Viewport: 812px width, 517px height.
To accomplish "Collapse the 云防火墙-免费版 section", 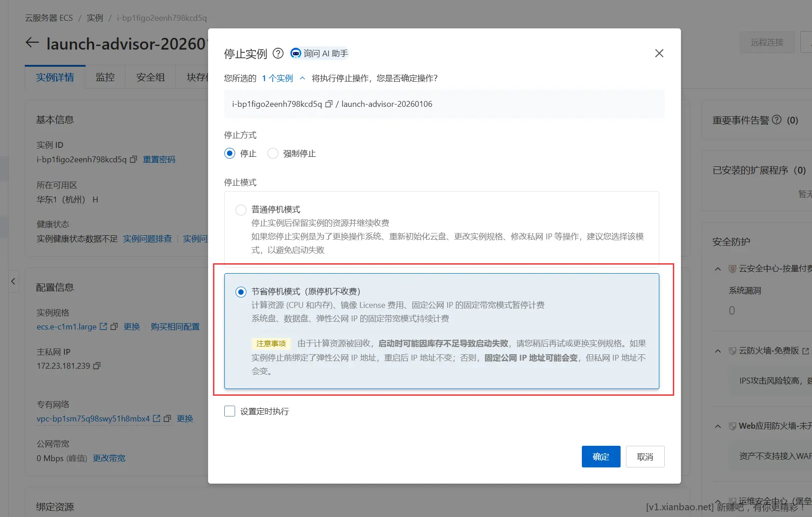I will (x=717, y=351).
